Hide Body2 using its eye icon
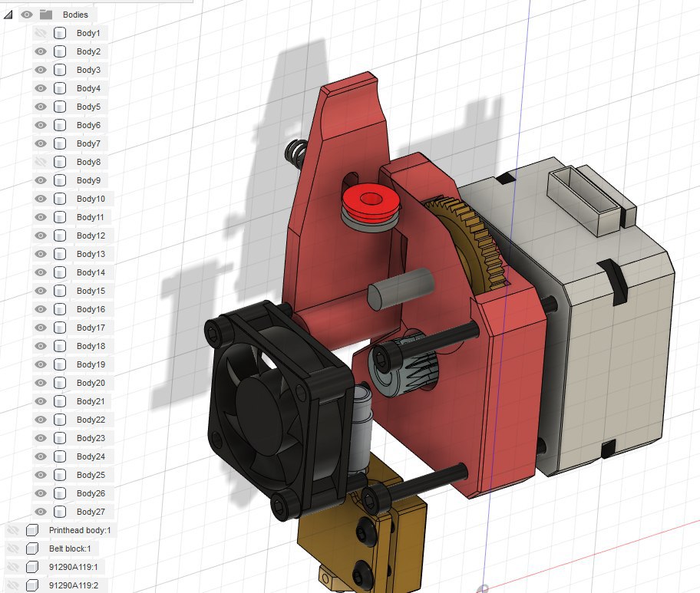This screenshot has width=700, height=593. click(41, 51)
